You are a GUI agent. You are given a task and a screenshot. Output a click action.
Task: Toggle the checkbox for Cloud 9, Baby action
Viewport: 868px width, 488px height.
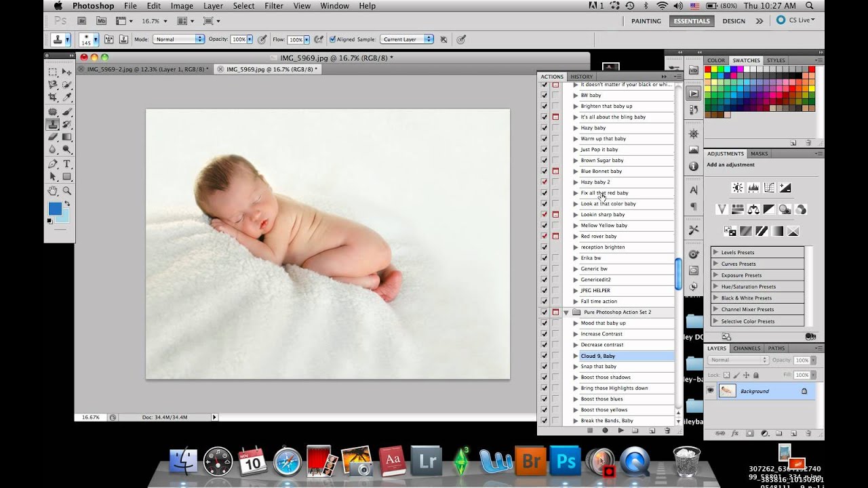point(544,356)
